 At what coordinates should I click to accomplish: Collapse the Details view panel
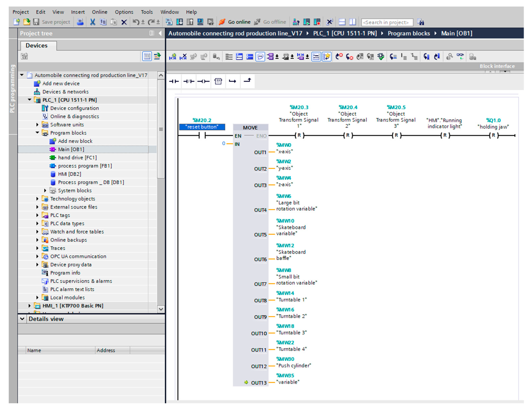point(22,319)
